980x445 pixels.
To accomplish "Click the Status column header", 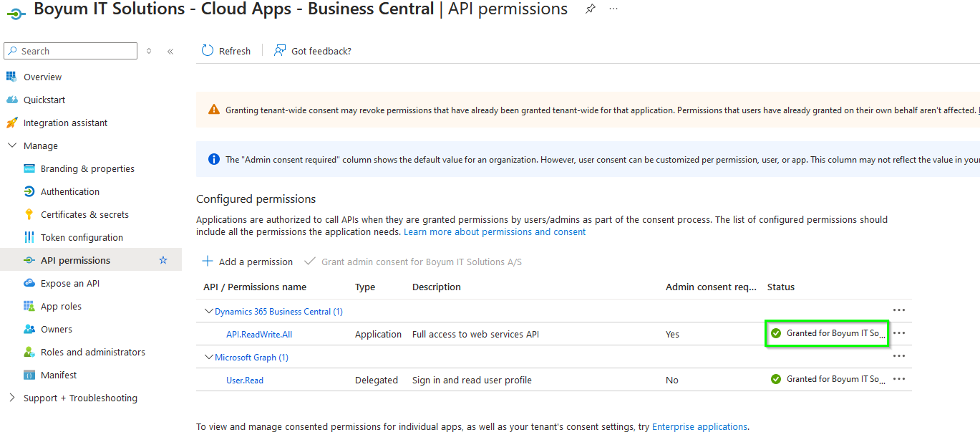I will pos(781,287).
